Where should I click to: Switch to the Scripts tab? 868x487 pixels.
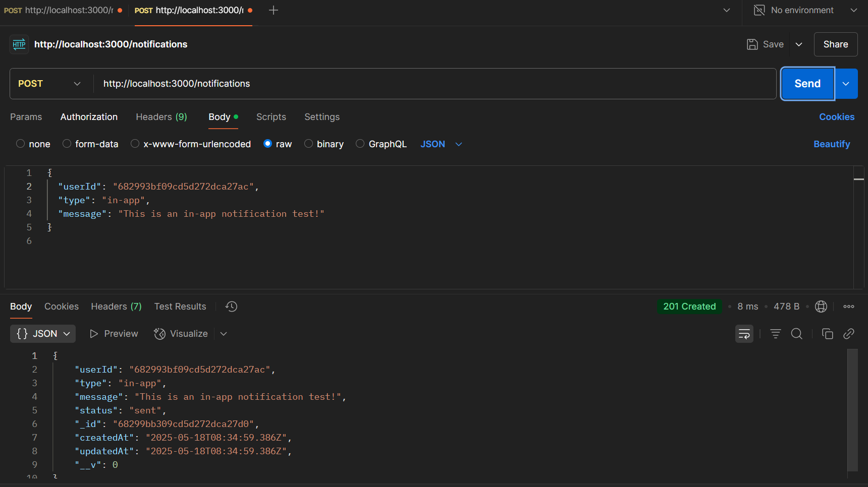pos(271,117)
